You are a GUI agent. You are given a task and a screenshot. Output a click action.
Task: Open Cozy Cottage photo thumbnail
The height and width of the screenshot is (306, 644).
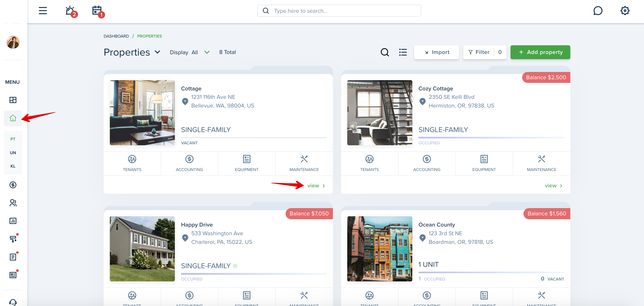380,113
